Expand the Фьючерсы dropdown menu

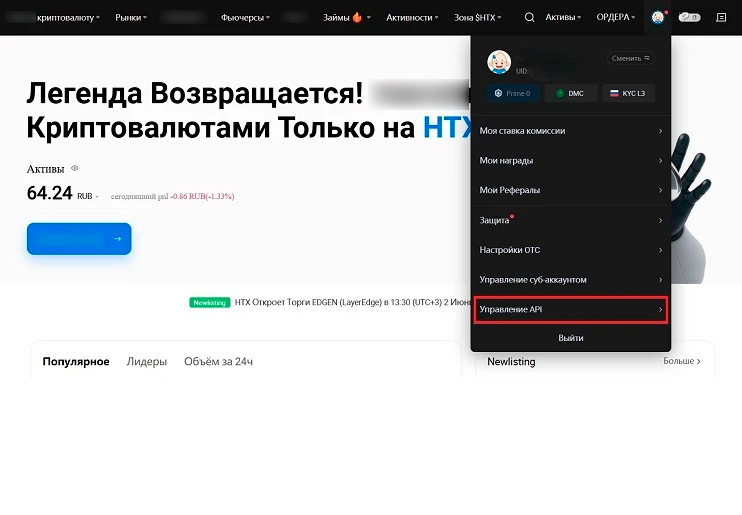point(245,18)
